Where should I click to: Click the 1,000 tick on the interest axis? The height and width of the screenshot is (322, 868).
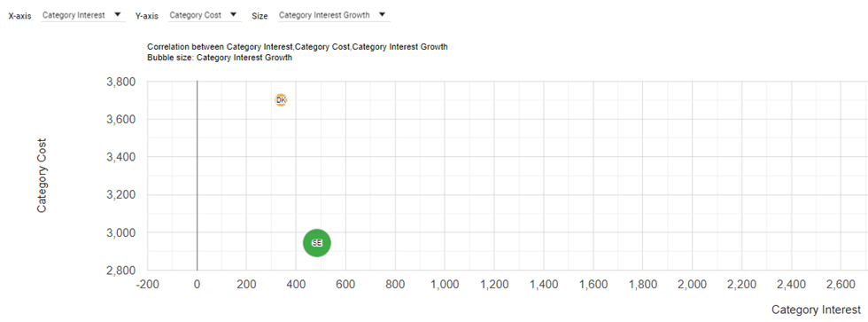pos(445,285)
